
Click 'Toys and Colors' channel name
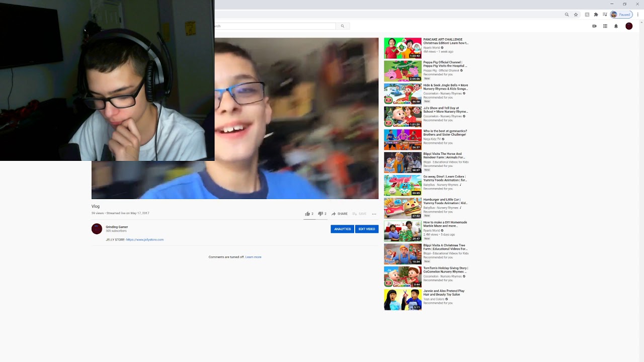(433, 299)
